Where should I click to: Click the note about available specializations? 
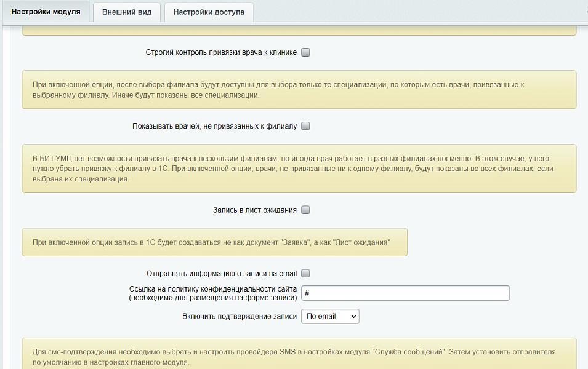299,90
